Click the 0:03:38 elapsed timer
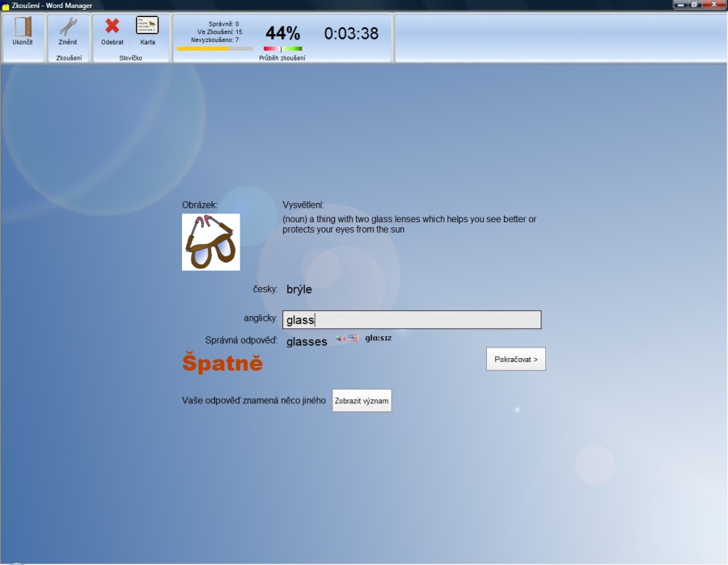The width and height of the screenshot is (728, 565). [x=351, y=33]
